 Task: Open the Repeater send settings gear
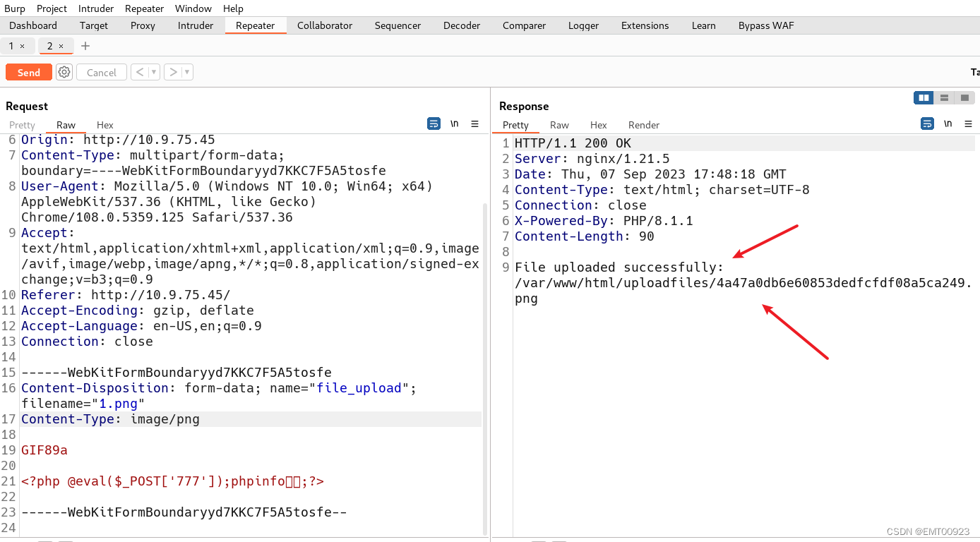point(64,72)
